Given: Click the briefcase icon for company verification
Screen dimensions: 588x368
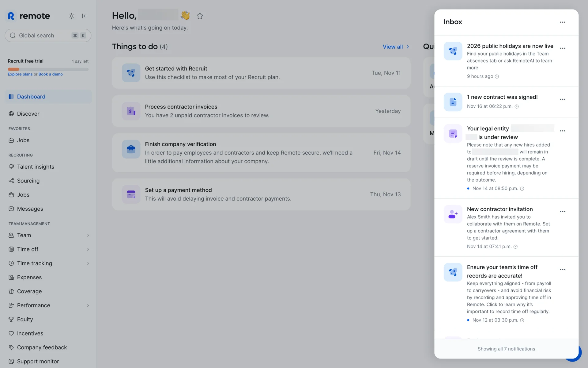Looking at the screenshot, I should pos(131,149).
